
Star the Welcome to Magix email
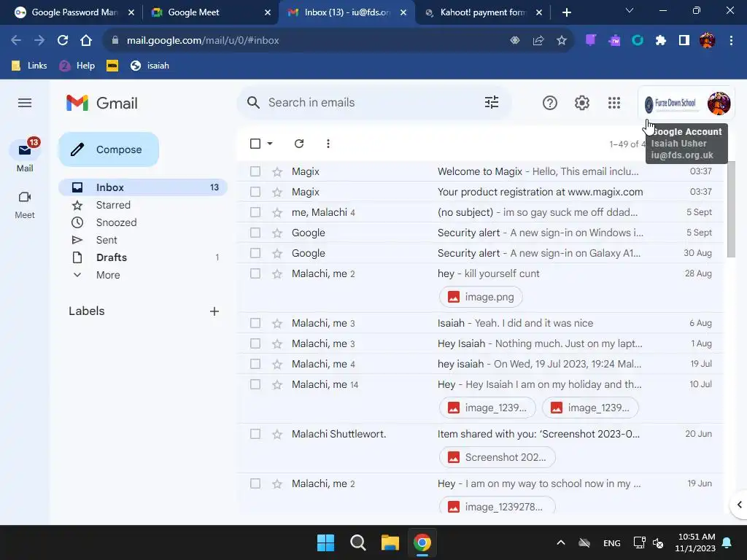point(277,171)
